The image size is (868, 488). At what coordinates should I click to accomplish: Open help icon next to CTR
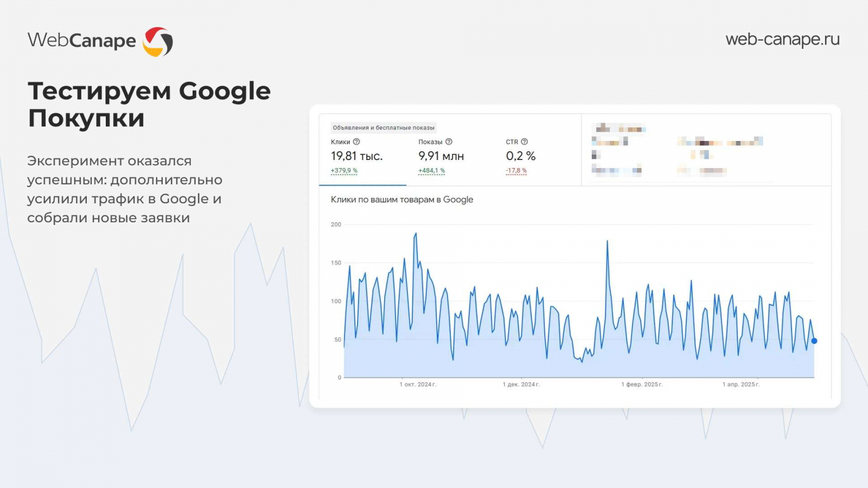[524, 142]
